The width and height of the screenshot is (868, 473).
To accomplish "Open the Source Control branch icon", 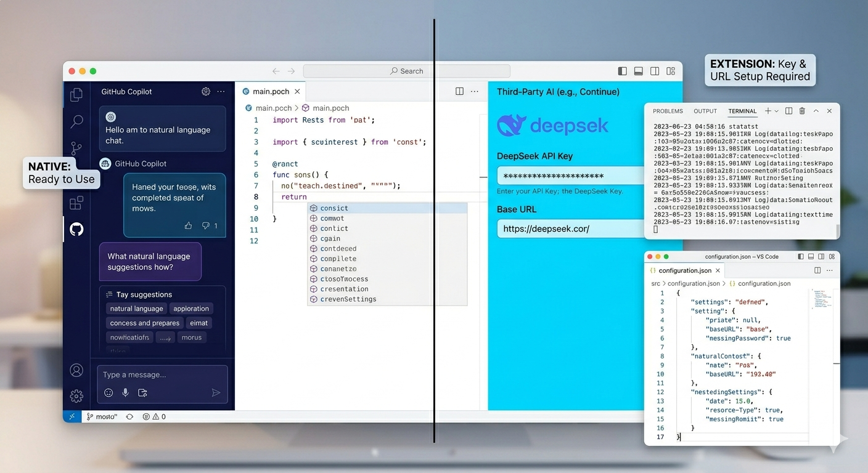I will pyautogui.click(x=76, y=148).
